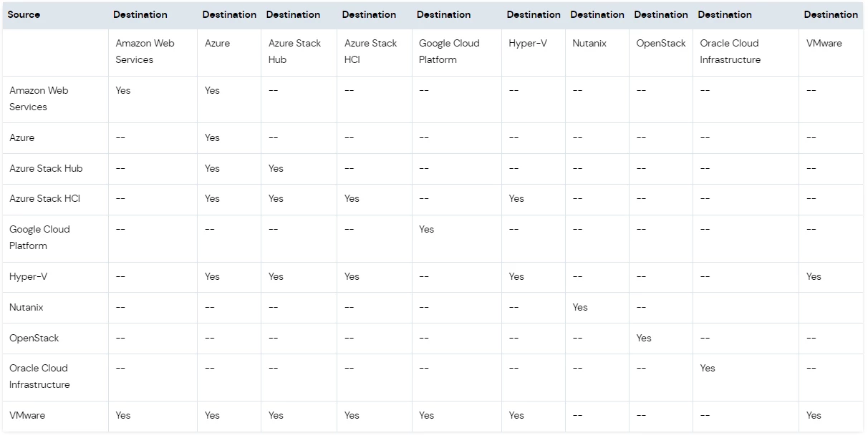Click the Oracle Cloud Infrastructure destination column heading

coord(730,52)
